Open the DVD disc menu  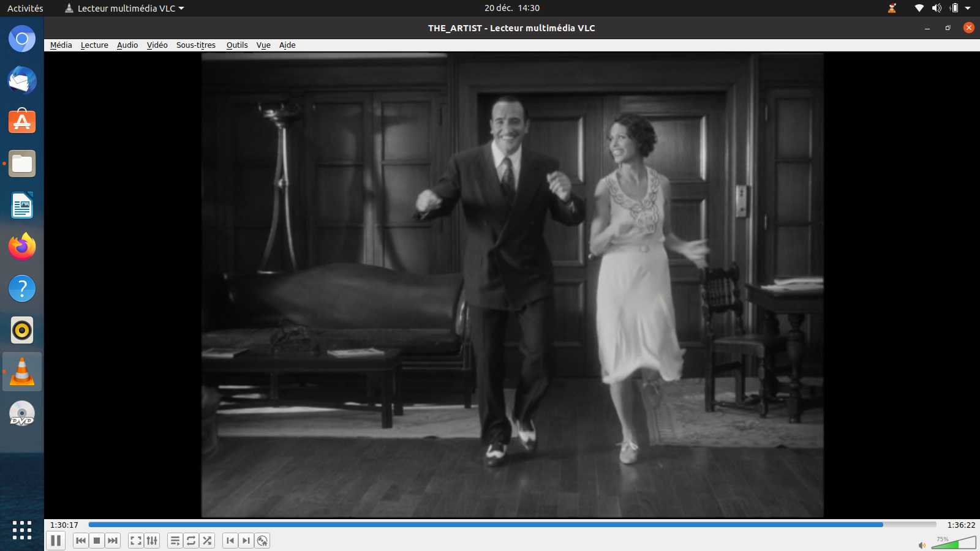pyautogui.click(x=262, y=541)
